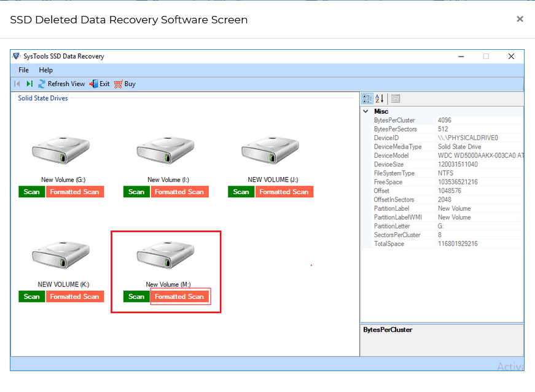Click the Exit door icon

[93, 84]
